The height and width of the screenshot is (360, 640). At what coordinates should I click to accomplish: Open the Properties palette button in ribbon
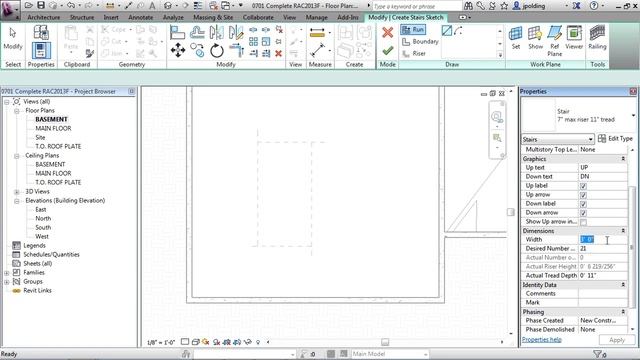pos(41,51)
